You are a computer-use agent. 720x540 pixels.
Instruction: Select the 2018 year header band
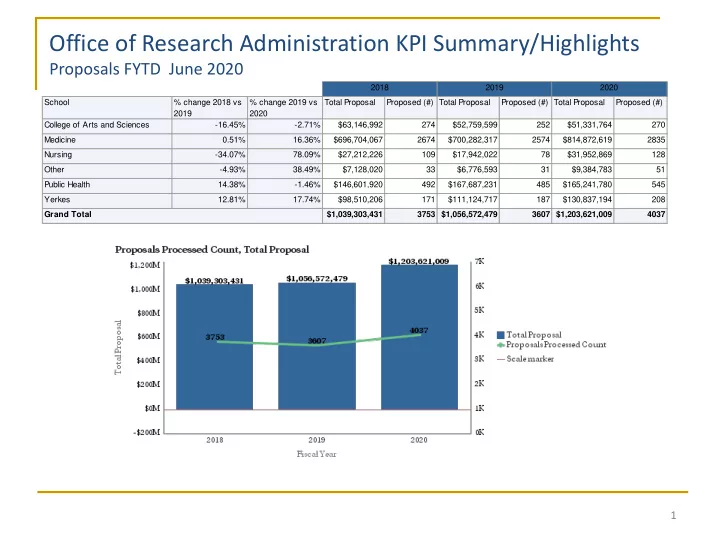coord(379,88)
